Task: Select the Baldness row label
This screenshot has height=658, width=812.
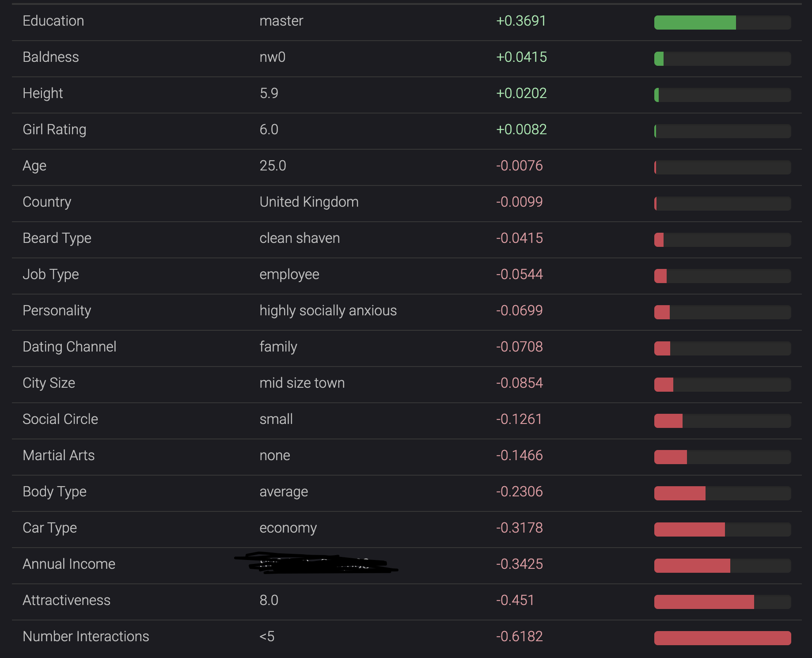Action: click(51, 57)
